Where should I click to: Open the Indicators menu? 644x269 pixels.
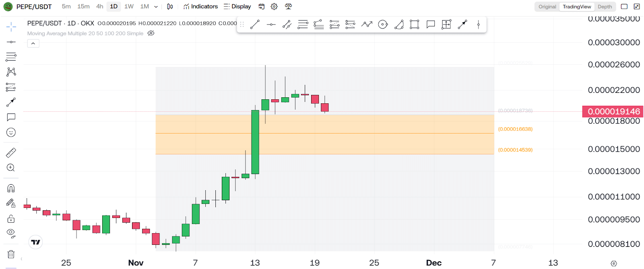tap(200, 6)
